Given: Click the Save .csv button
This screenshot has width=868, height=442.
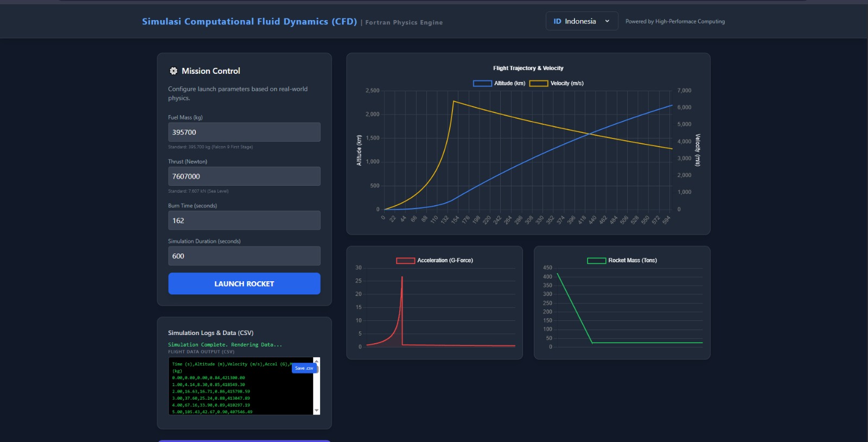Looking at the screenshot, I should [304, 368].
